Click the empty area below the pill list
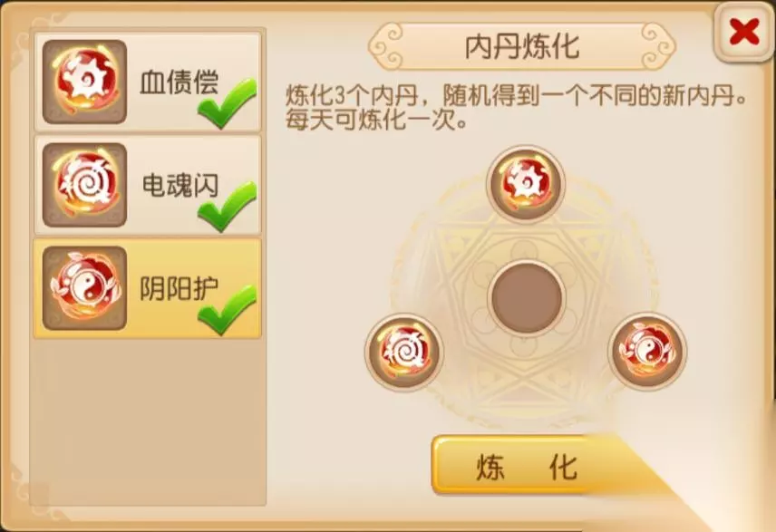This screenshot has width=776, height=532. pyautogui.click(x=148, y=421)
